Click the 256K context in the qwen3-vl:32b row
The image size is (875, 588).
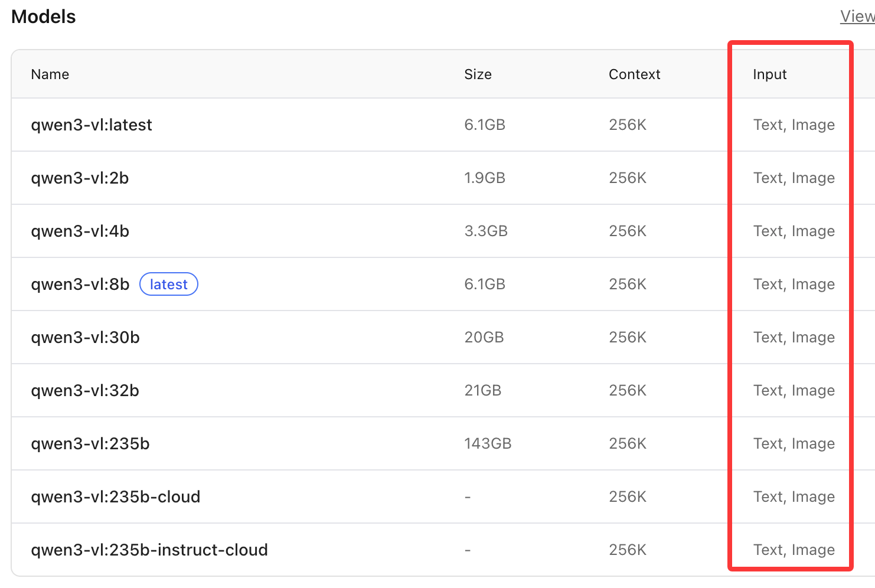click(x=628, y=391)
